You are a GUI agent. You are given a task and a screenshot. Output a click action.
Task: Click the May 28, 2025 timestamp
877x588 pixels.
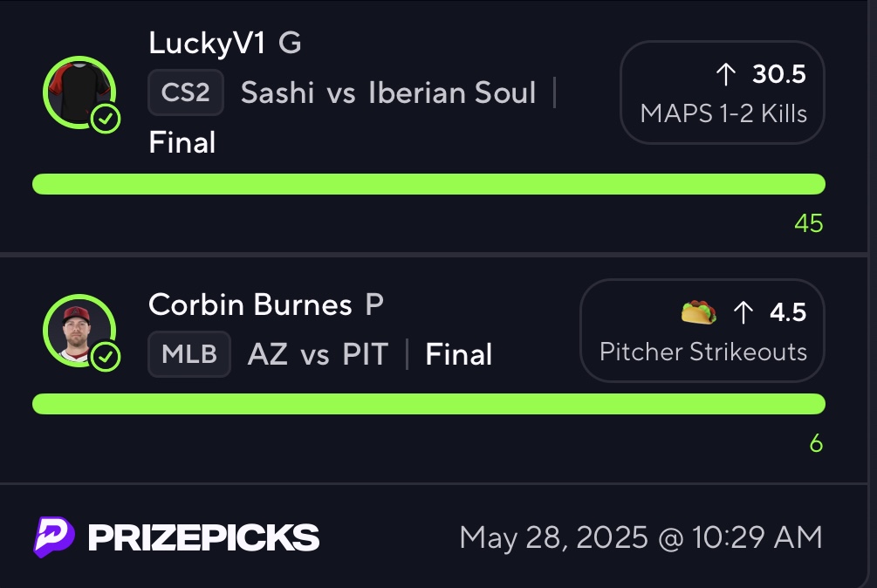pos(641,537)
